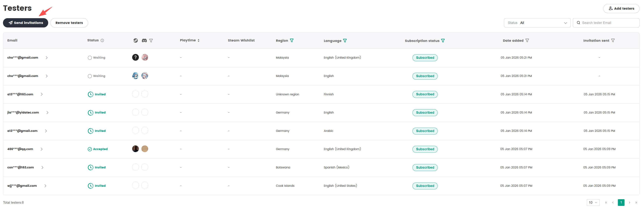Open the 10 per page dropdown
Screen dimensions: 644x212
click(593, 203)
